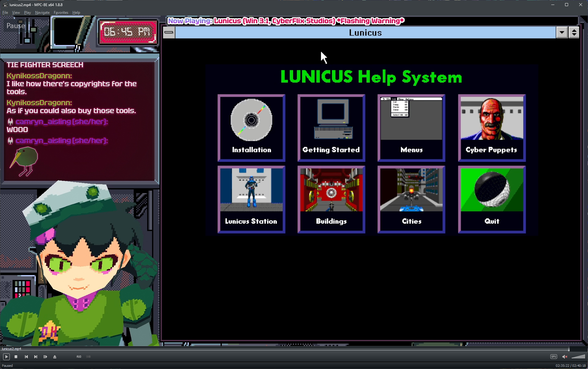This screenshot has width=588, height=369.
Task: Open the Navigate menu
Action: click(42, 13)
